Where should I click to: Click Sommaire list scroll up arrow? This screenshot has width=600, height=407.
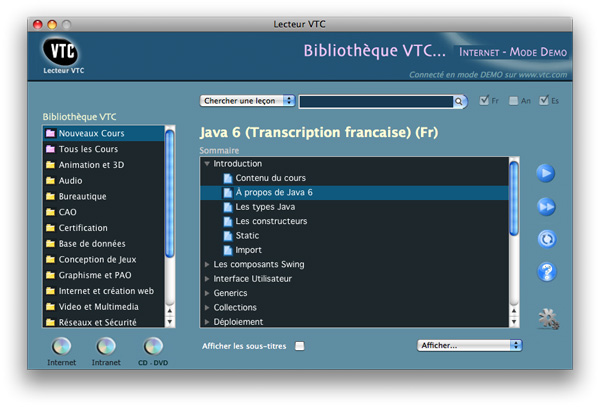pos(514,310)
